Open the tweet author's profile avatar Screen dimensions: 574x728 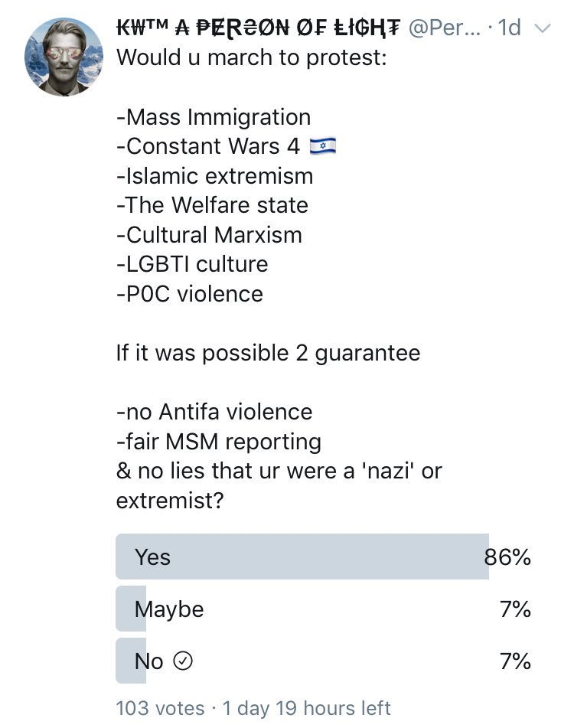click(64, 57)
